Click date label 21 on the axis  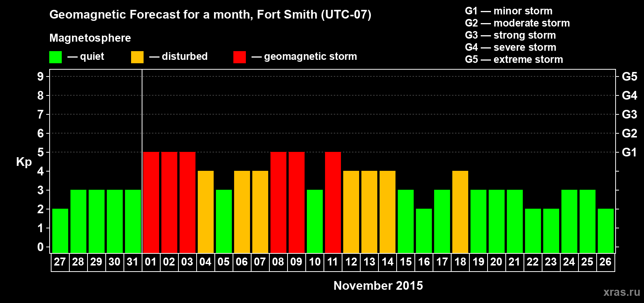point(515,262)
